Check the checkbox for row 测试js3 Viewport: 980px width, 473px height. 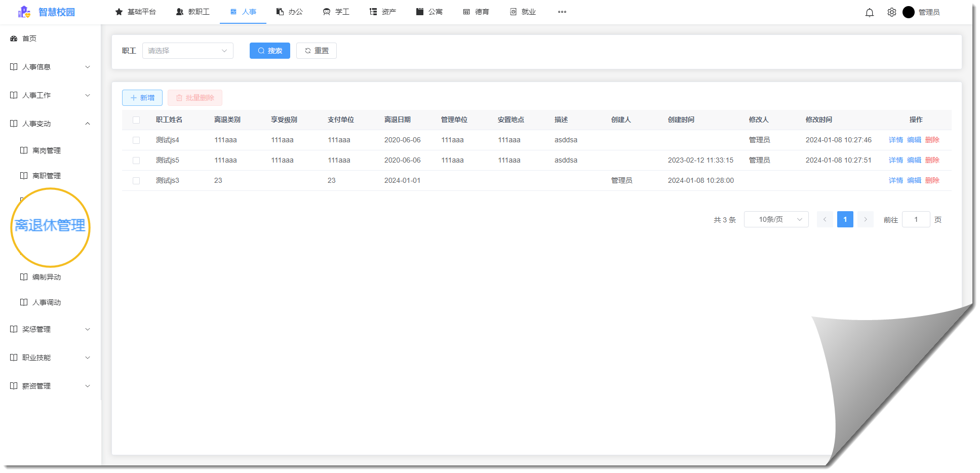tap(136, 180)
